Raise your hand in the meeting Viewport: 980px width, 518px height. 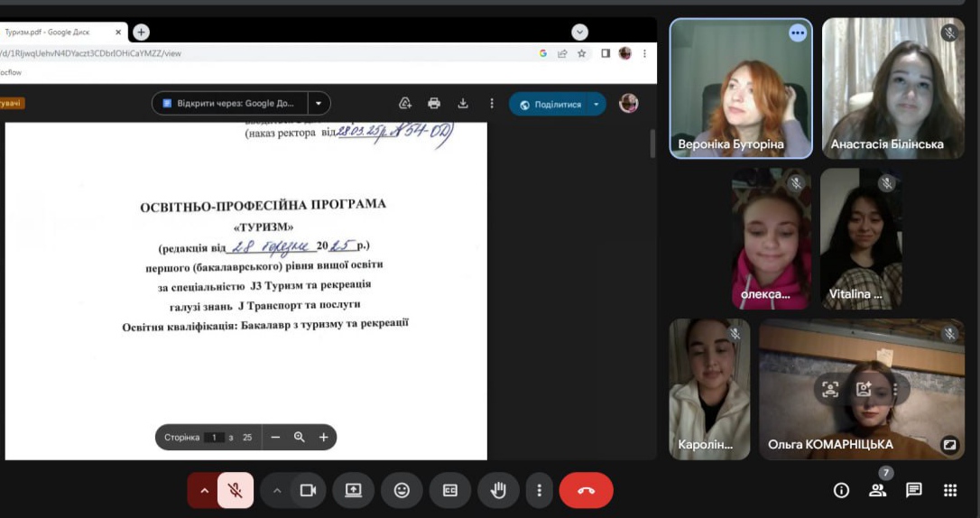pyautogui.click(x=498, y=490)
